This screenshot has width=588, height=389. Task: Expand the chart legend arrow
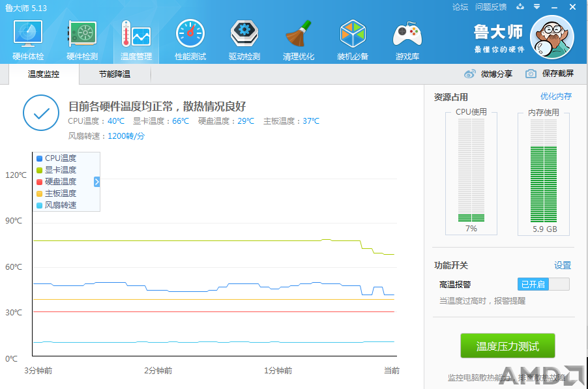[x=96, y=182]
